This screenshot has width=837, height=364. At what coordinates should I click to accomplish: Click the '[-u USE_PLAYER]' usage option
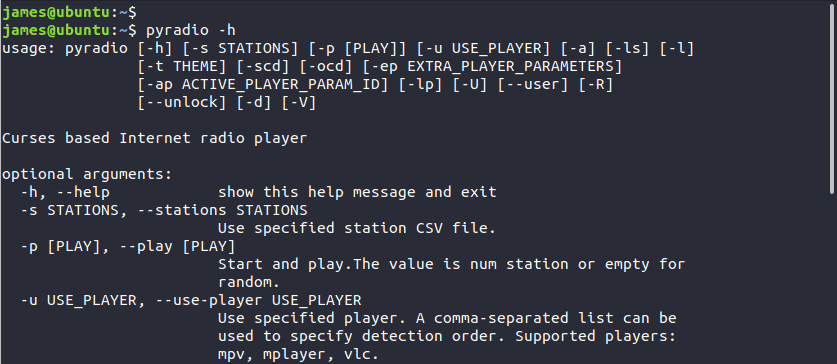(483, 49)
